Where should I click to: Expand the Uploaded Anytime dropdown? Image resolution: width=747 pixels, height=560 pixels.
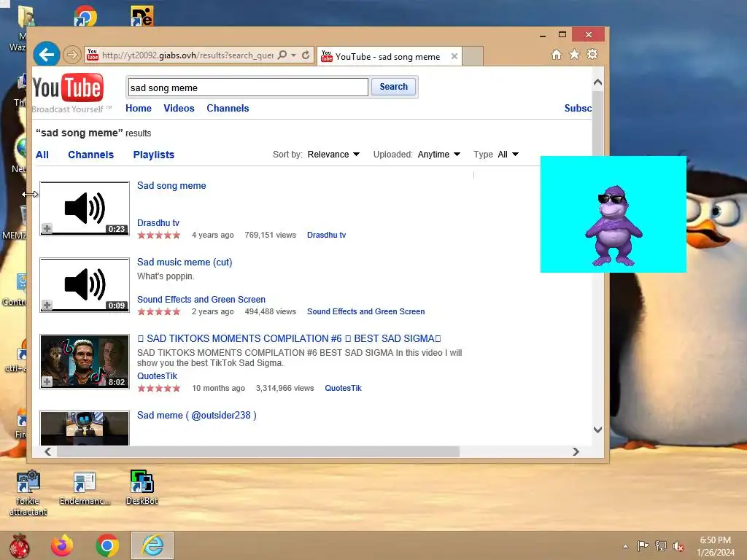coord(438,155)
